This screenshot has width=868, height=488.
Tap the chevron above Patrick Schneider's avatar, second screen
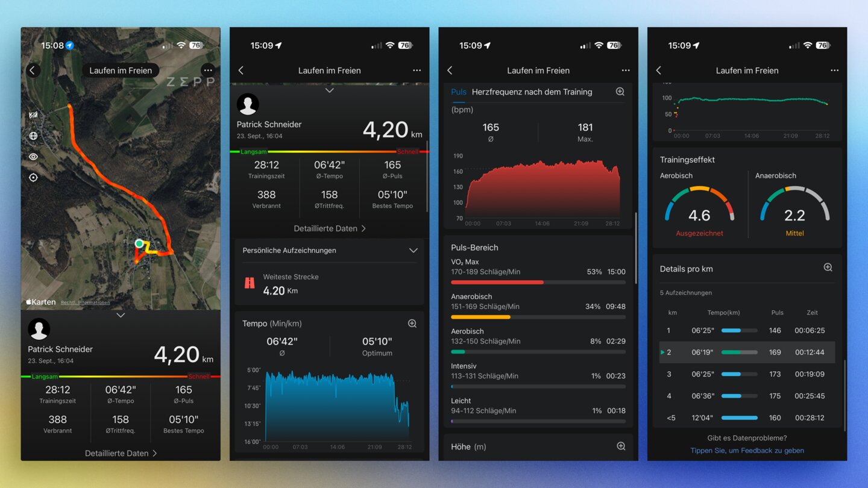point(329,90)
